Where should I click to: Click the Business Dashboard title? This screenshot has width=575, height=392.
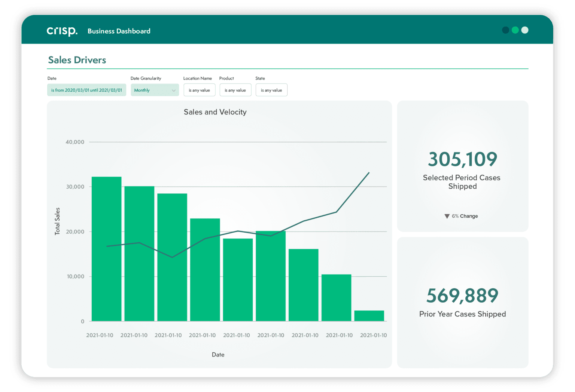tap(119, 31)
